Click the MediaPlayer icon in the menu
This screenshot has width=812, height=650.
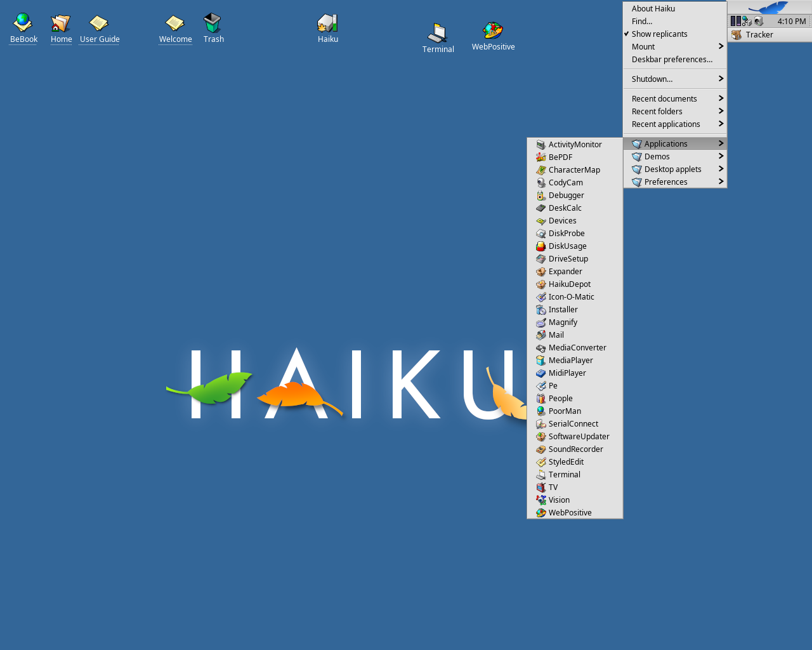(541, 361)
